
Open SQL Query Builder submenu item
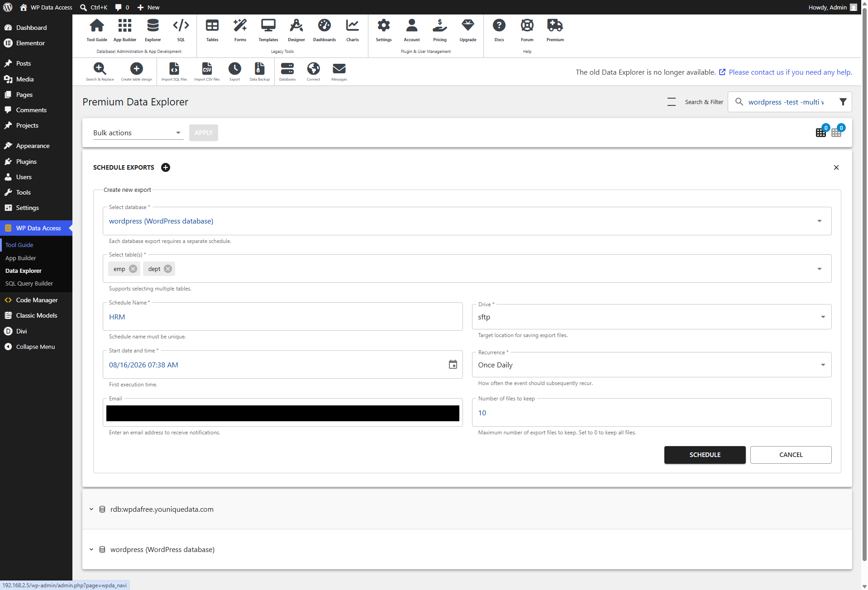click(29, 283)
